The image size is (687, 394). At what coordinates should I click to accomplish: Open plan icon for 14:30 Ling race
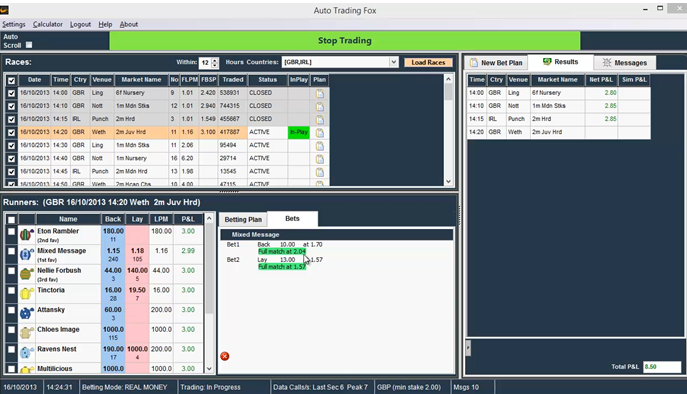320,146
